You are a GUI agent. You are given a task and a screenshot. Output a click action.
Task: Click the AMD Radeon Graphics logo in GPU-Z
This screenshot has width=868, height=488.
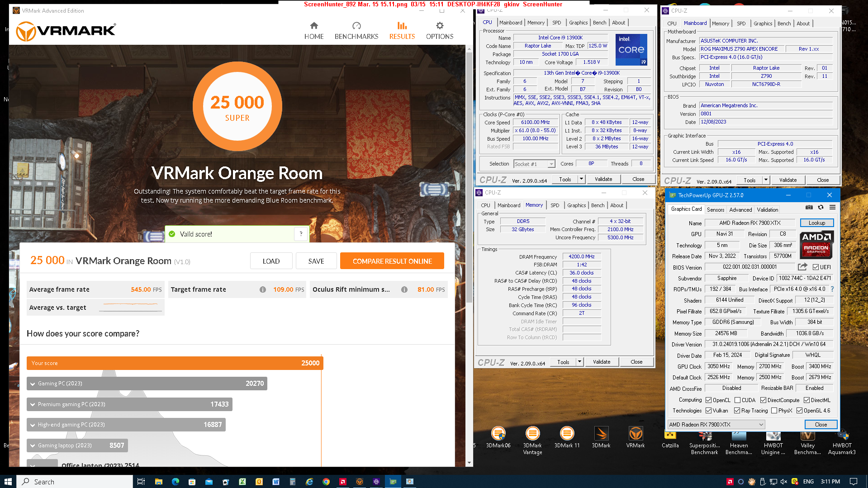[816, 245]
